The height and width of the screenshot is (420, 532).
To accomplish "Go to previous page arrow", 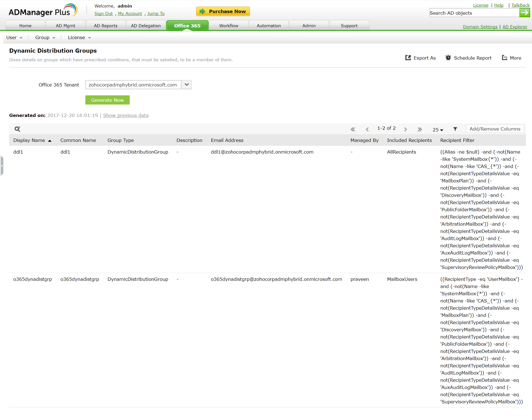I will pos(367,129).
